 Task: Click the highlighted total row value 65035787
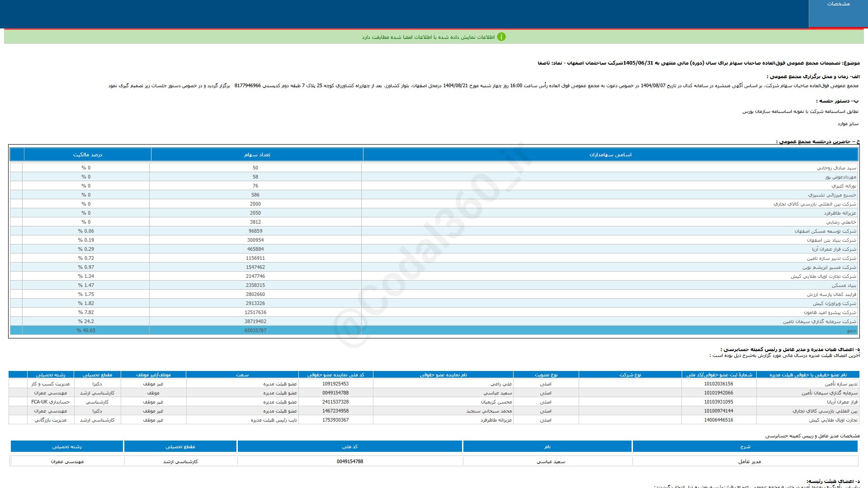pyautogui.click(x=255, y=330)
